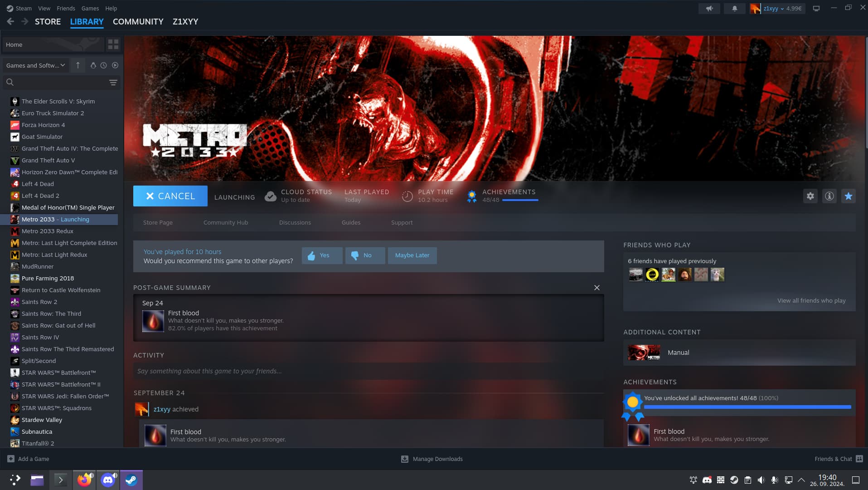Choose Maybe Later for recommendation
Screen dimensions: 868x490
coord(412,255)
